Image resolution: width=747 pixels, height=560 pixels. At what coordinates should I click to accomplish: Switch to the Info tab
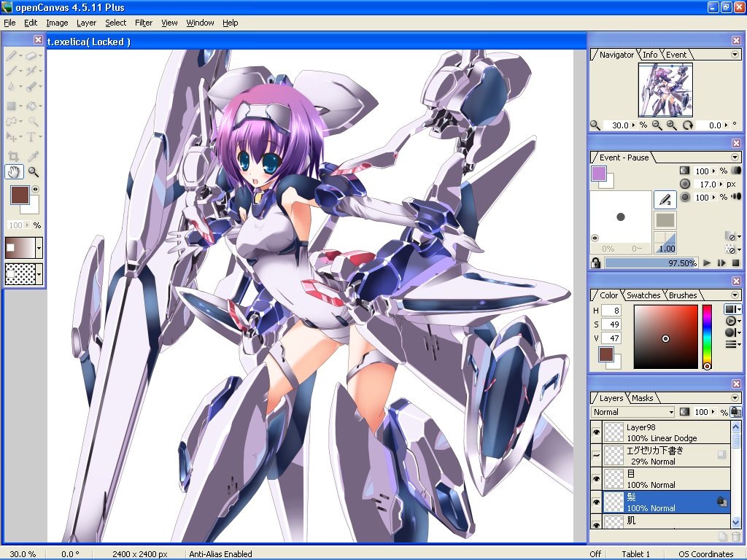tap(650, 55)
